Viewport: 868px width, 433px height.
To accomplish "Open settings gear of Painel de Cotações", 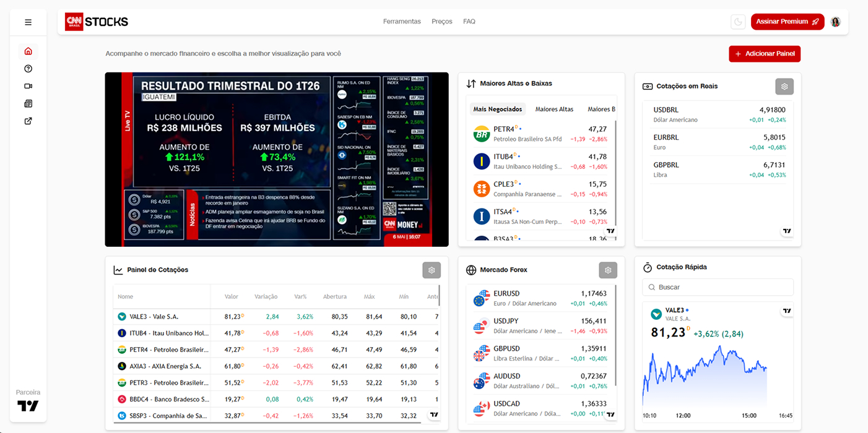I will [x=432, y=270].
